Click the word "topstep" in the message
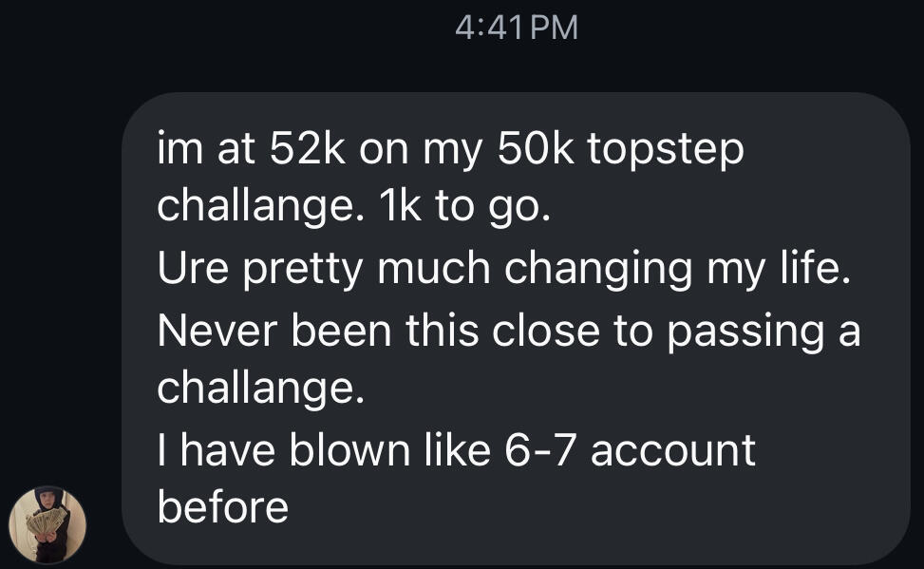Screen dimensions: 924x569 666,151
